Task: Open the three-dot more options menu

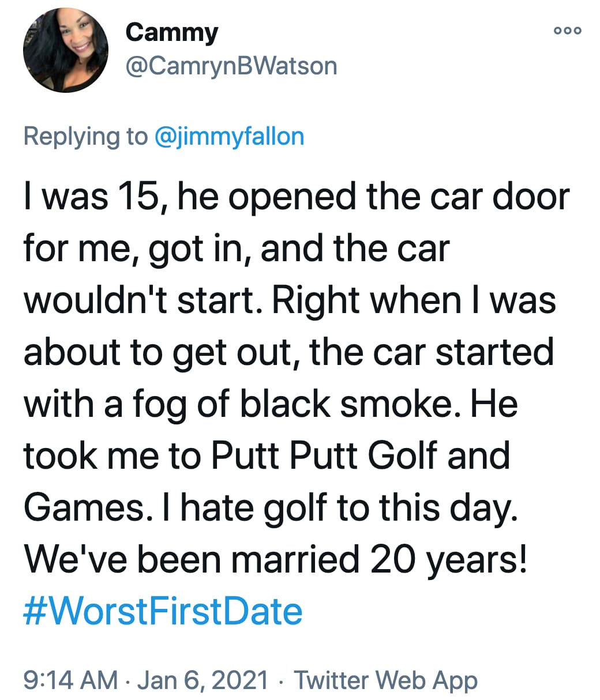Action: point(568,31)
